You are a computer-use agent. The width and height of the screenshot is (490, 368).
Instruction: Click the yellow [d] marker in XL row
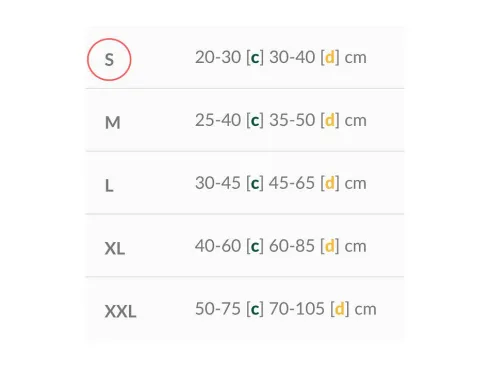(330, 246)
